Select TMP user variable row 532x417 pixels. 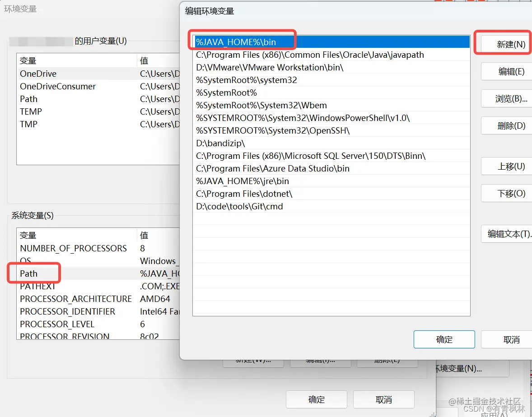98,124
